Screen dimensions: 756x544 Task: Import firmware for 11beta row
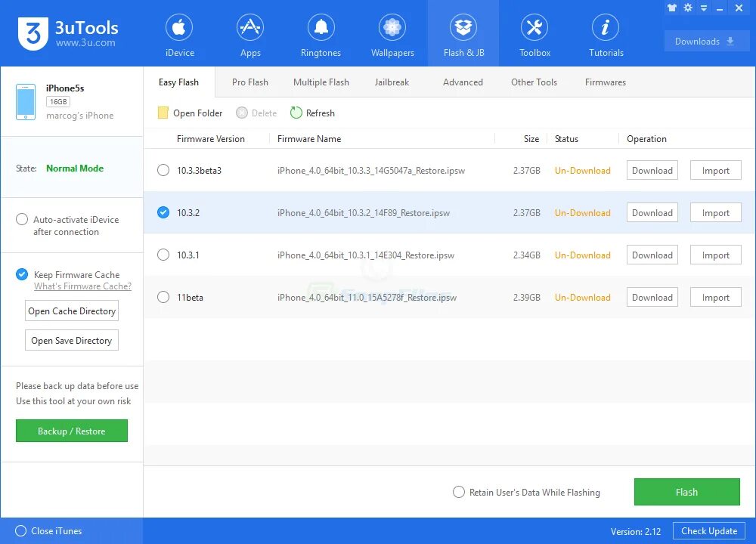point(715,297)
